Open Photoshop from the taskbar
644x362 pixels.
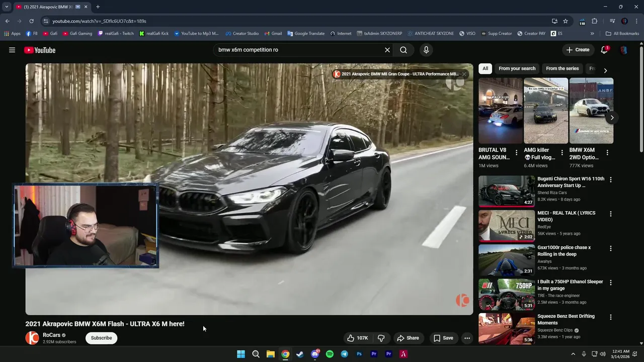click(359, 354)
